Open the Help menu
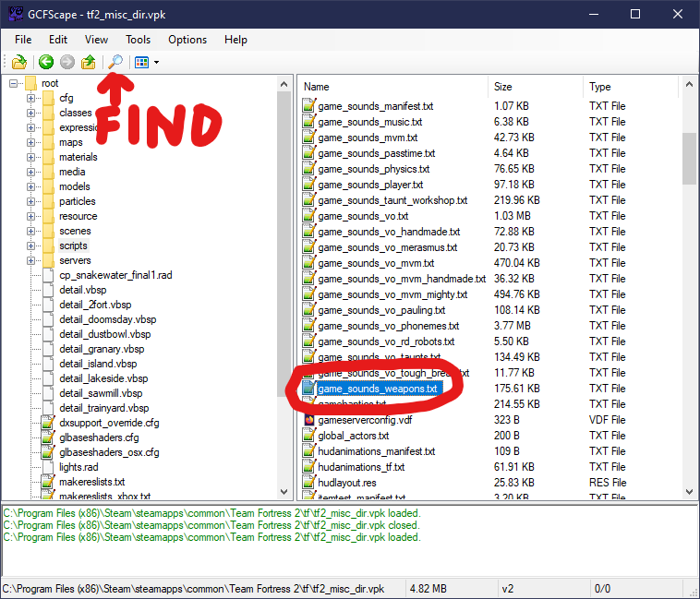700x599 pixels. click(235, 40)
